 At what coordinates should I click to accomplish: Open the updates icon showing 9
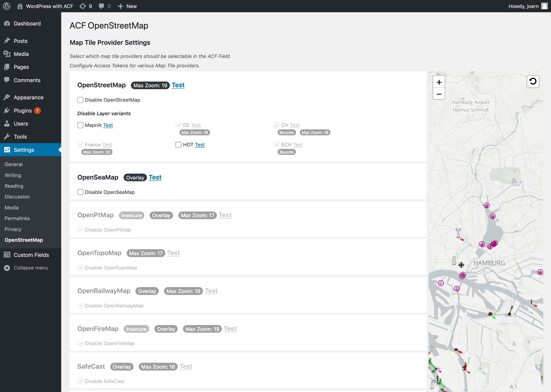83,6
